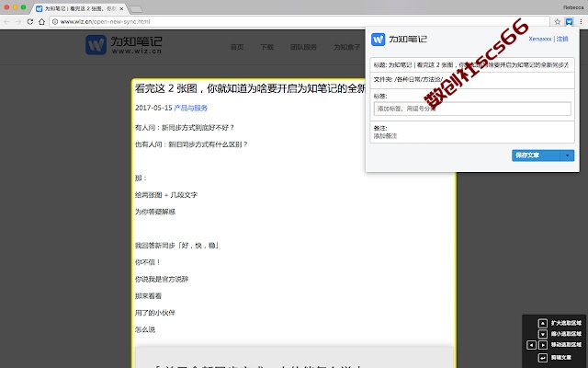The width and height of the screenshot is (588, 368).
Task: Click the line 你不信！
Action: click(148, 262)
